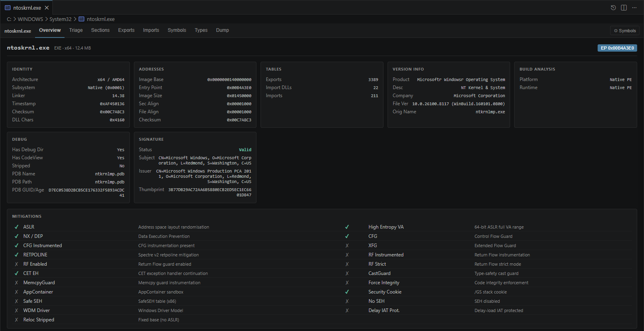Click the Timestamp value 0xAF450136
The height and width of the screenshot is (331, 644).
click(x=112, y=104)
